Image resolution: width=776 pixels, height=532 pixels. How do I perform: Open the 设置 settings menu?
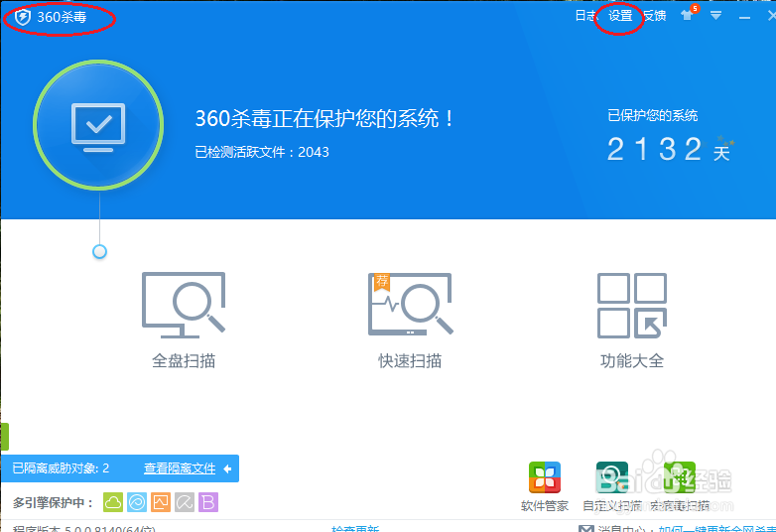[x=620, y=16]
